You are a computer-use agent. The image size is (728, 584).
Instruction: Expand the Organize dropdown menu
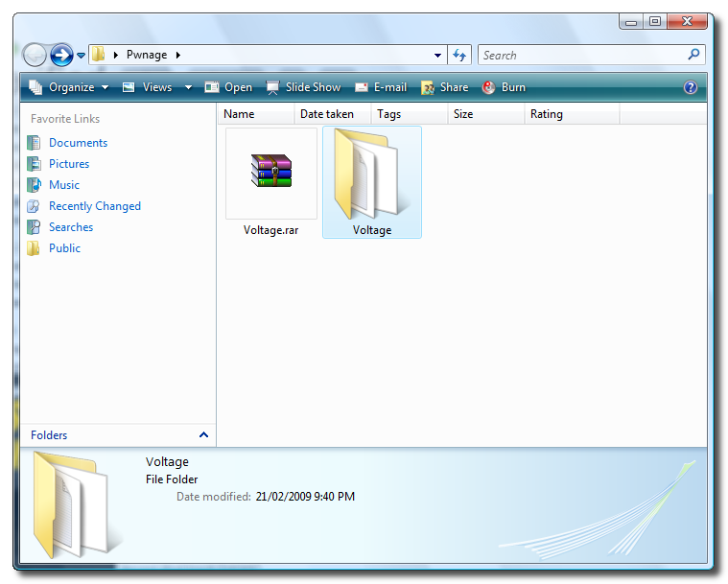pos(68,87)
